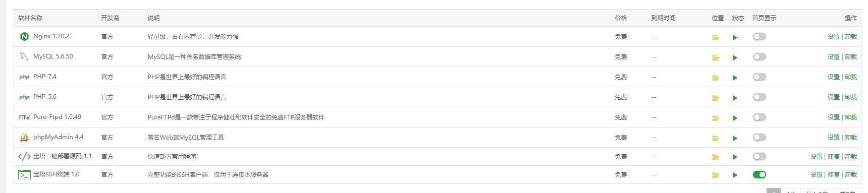This screenshot has width=868, height=193.
Task: Click the MySQL 5.6.50 green status arrow
Action: coord(735,57)
